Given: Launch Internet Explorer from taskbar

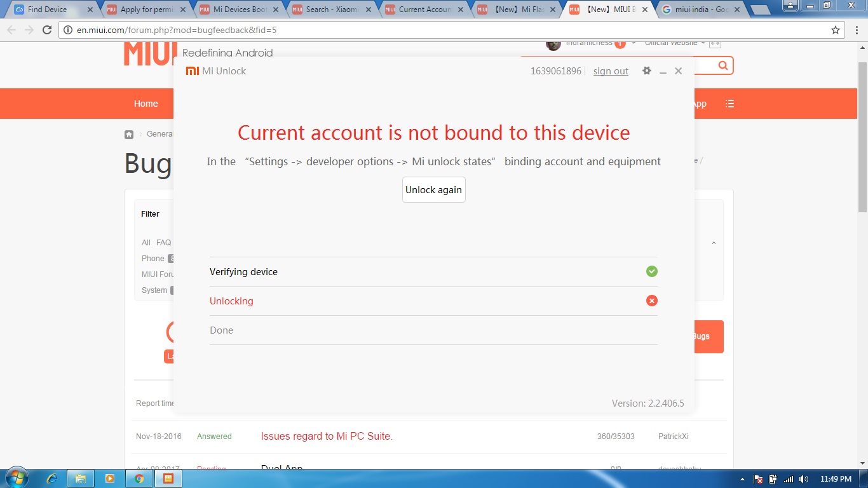Looking at the screenshot, I should pyautogui.click(x=52, y=478).
